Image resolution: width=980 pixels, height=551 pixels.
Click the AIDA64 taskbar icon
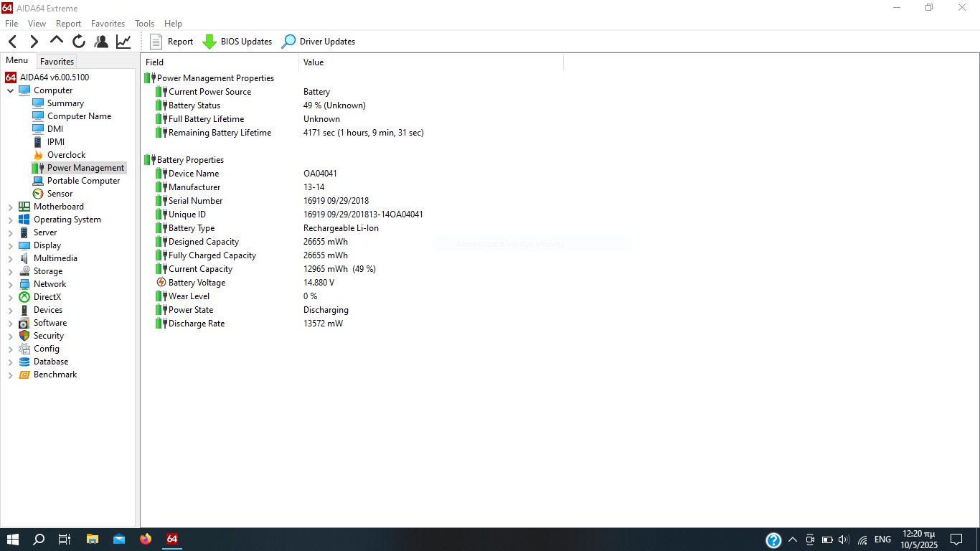(x=172, y=540)
